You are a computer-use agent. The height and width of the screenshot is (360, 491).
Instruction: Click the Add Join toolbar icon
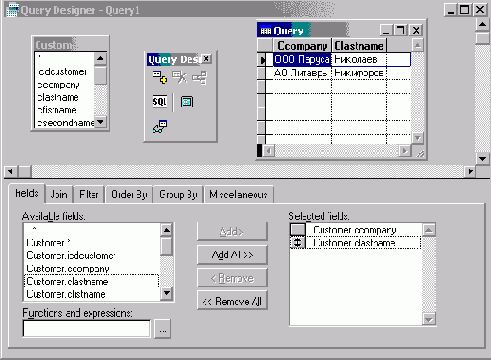199,78
